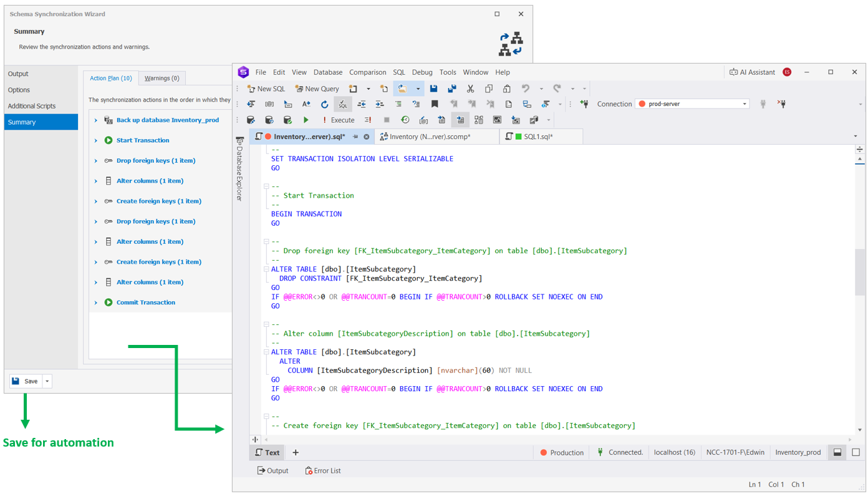Click the new connection plug icon
The image size is (868, 494).
pos(584,104)
